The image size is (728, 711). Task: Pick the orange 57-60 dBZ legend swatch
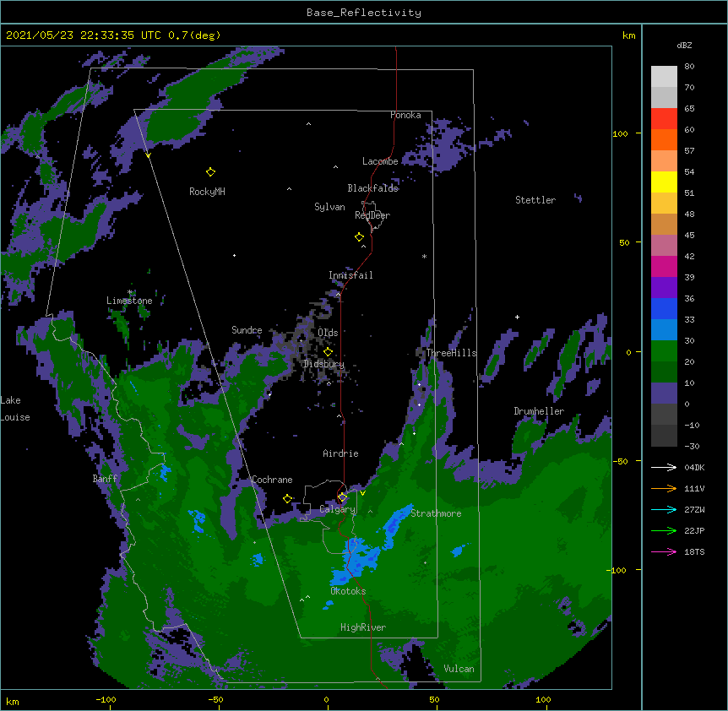coord(664,139)
